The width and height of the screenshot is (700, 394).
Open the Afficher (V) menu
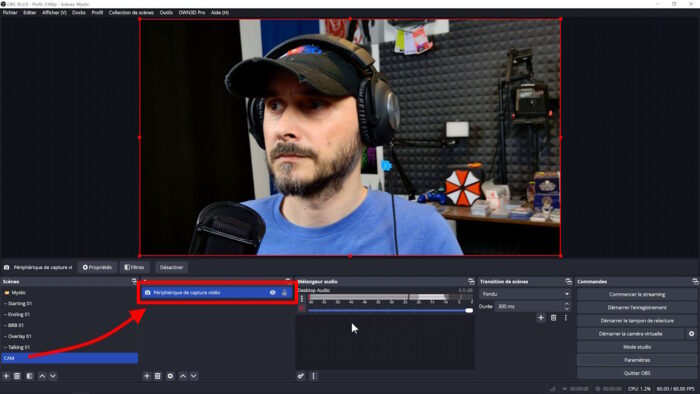point(54,12)
